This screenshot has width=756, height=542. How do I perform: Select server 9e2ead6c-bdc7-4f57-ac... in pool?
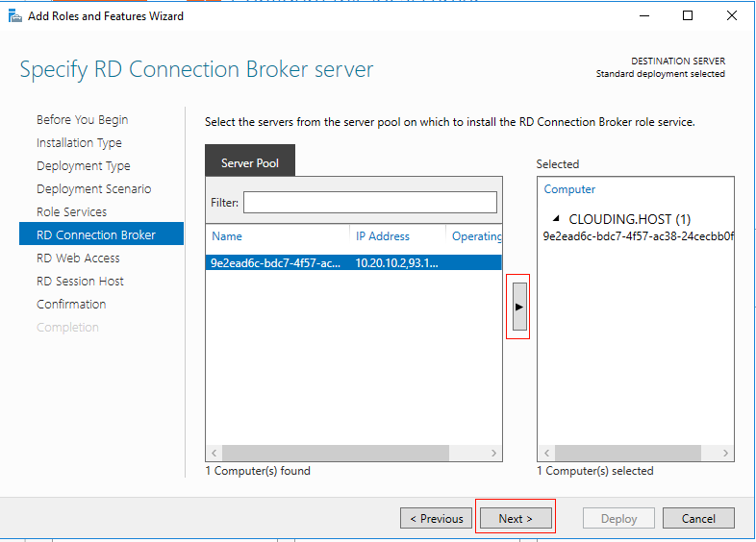click(353, 262)
